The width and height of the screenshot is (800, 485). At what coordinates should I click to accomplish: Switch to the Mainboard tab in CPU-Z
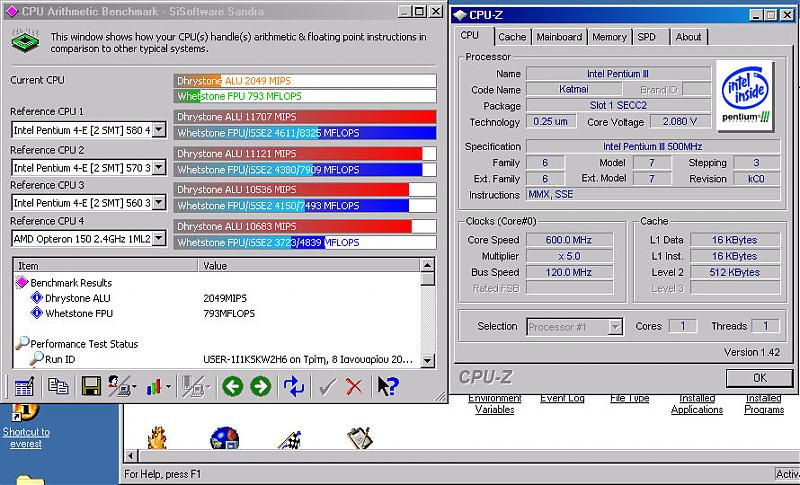559,37
